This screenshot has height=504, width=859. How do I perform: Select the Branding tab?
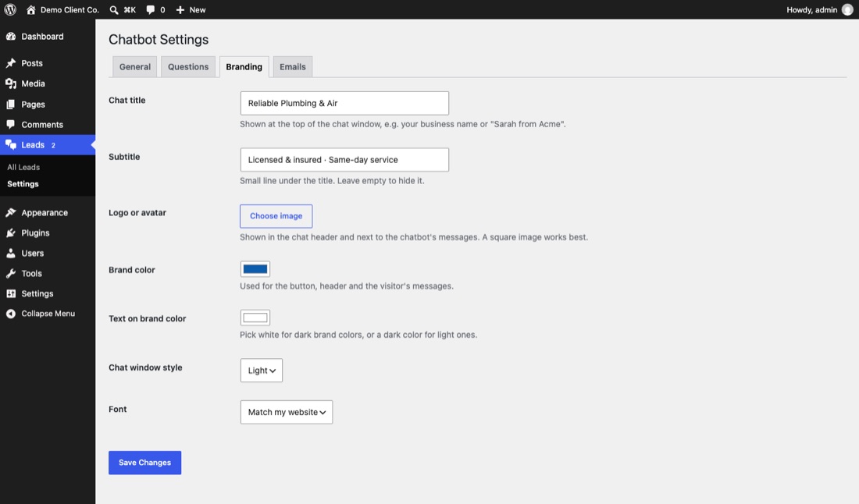point(244,67)
